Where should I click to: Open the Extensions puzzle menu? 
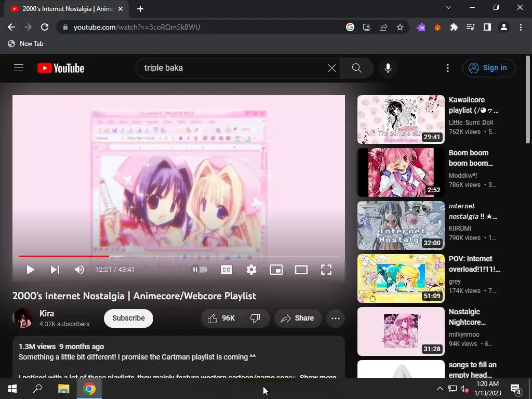click(x=454, y=27)
